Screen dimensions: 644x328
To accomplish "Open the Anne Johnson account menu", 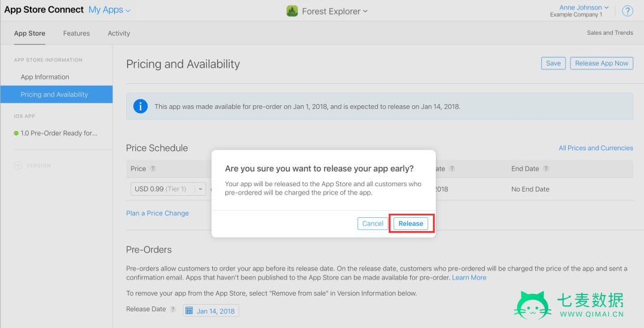I will pyautogui.click(x=584, y=7).
